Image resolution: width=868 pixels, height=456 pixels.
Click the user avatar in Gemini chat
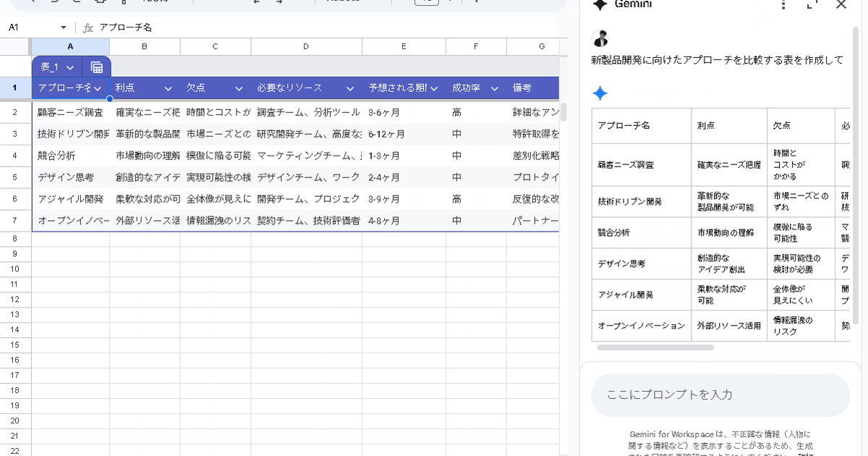click(600, 39)
